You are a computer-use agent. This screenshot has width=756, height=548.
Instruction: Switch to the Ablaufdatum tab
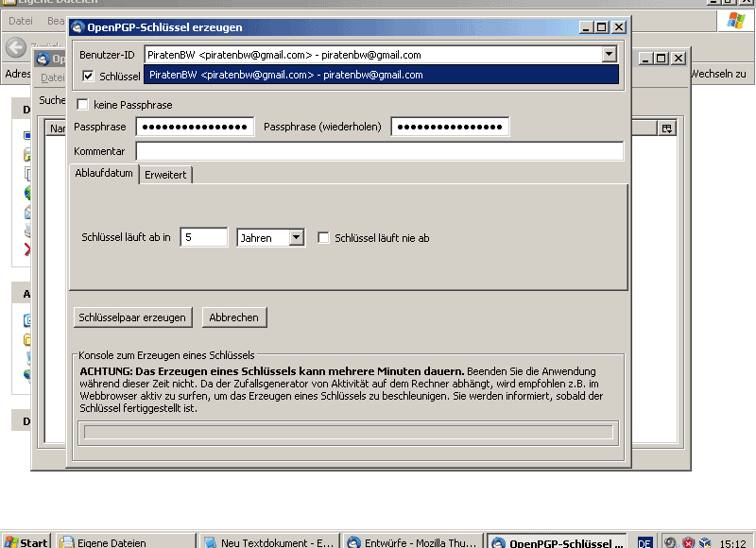point(104,174)
